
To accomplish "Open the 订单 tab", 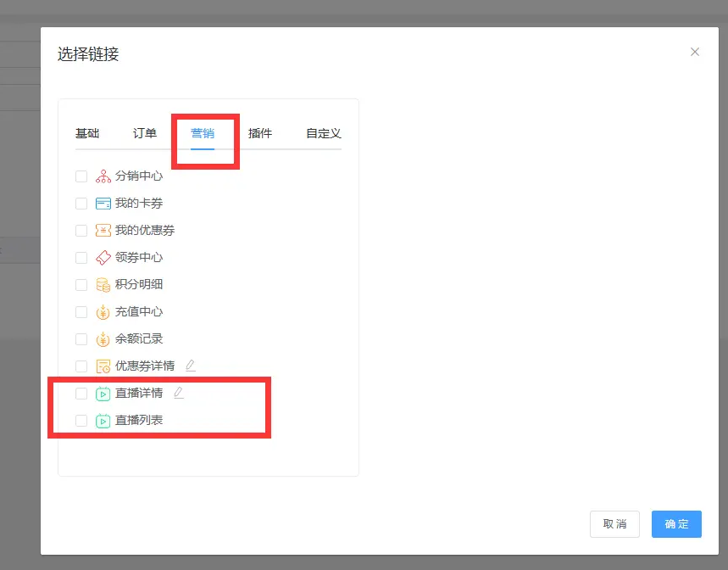I will point(145,134).
